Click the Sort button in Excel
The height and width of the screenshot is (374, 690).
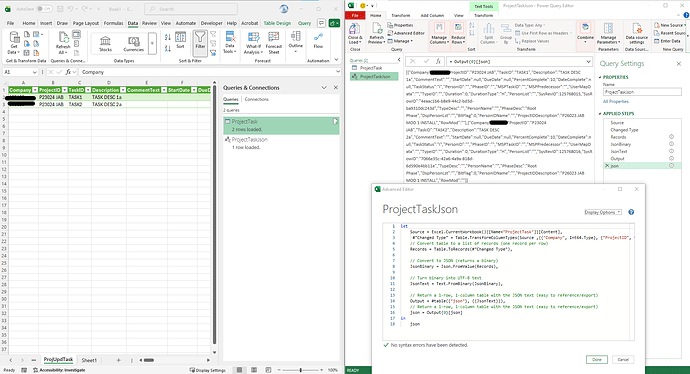click(180, 40)
